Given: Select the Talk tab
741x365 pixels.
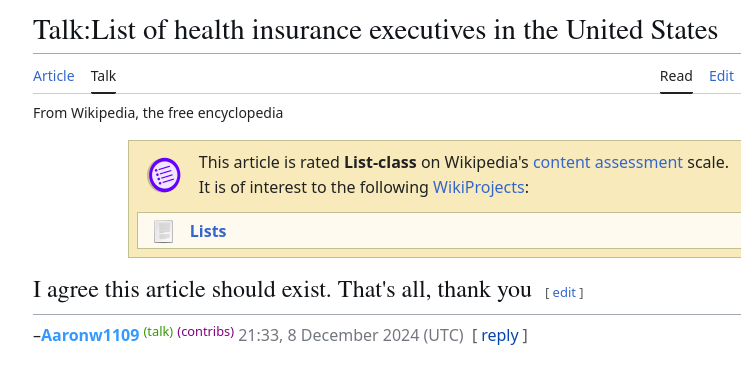Looking at the screenshot, I should [103, 76].
